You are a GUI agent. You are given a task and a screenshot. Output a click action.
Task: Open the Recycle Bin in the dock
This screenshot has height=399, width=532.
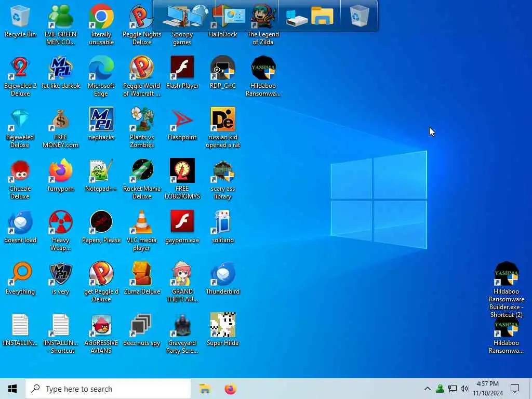coord(359,16)
